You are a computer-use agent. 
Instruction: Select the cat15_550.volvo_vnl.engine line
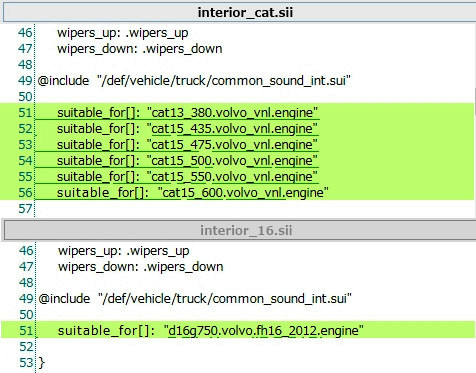click(187, 177)
